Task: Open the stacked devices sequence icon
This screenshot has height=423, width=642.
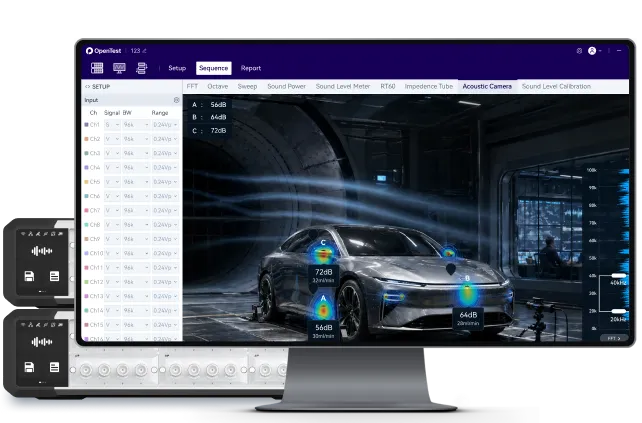Action: 142,68
